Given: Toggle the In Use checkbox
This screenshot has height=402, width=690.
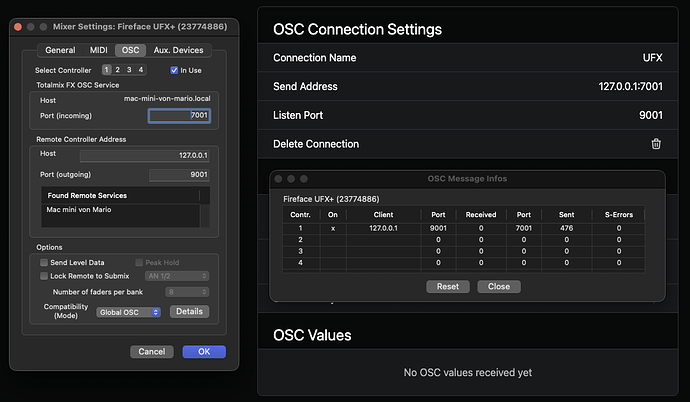Looking at the screenshot, I should click(174, 70).
